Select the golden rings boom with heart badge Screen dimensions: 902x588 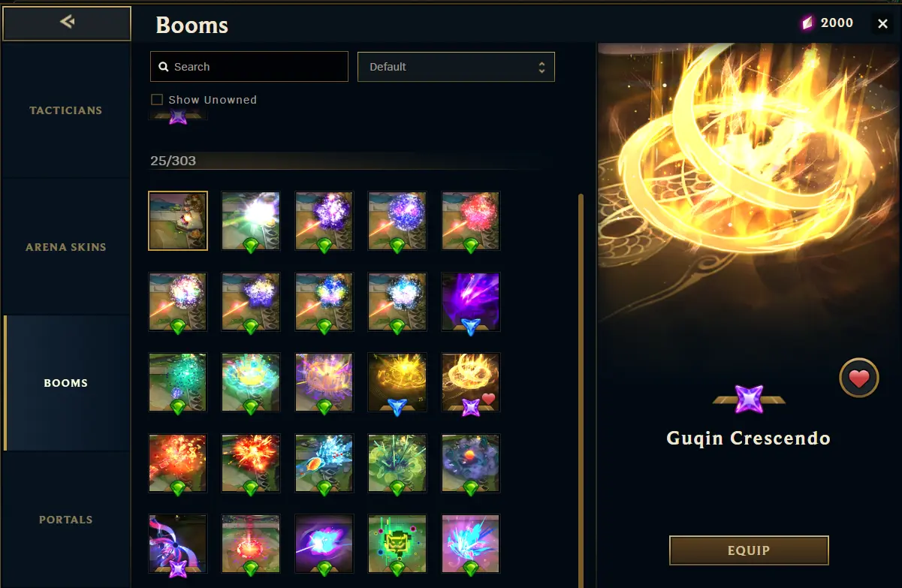point(471,382)
